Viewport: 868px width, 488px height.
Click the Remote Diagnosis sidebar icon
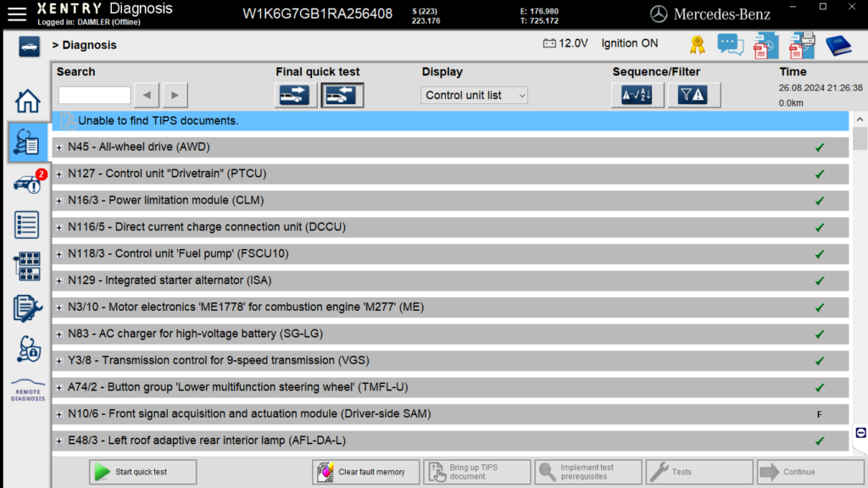[27, 391]
